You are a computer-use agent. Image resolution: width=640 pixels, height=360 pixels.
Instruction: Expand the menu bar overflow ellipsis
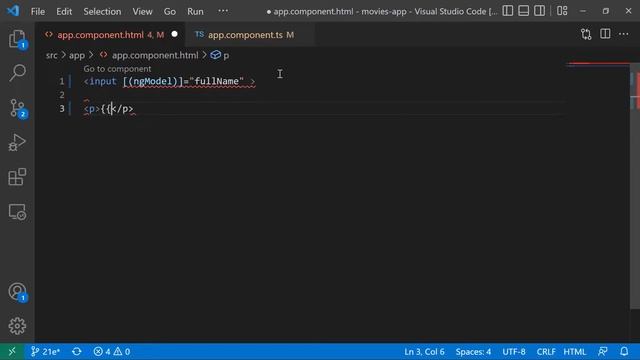click(223, 11)
